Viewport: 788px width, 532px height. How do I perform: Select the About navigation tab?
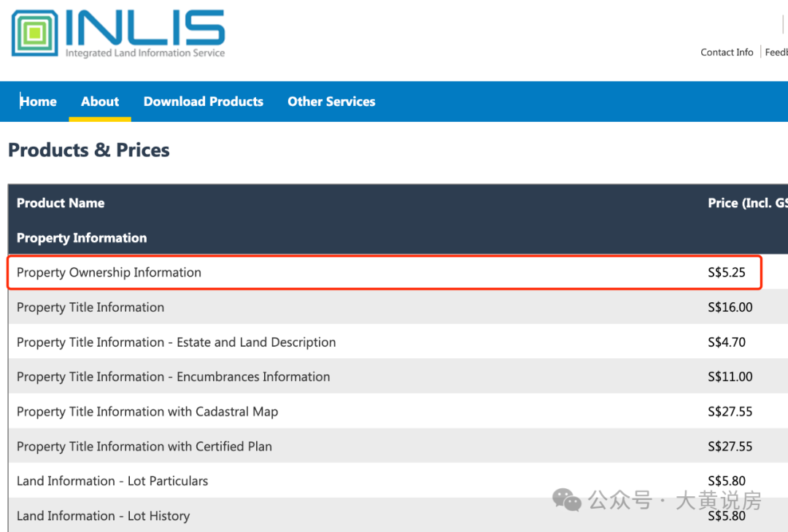click(100, 101)
